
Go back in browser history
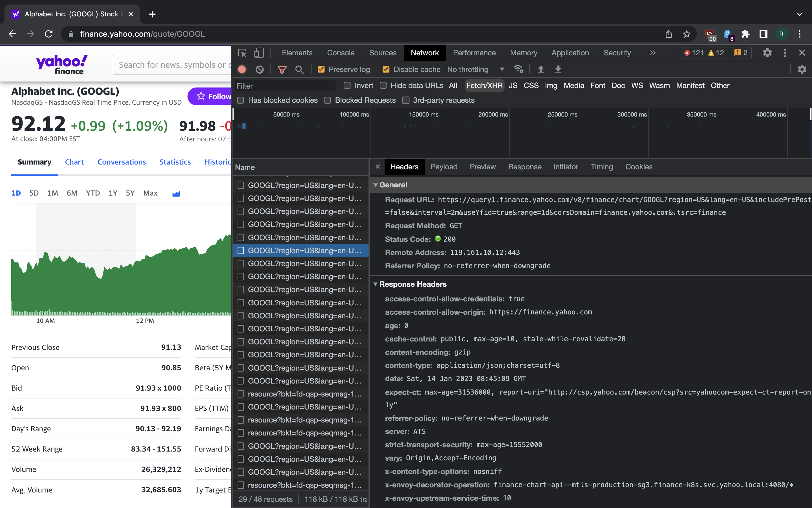click(12, 34)
